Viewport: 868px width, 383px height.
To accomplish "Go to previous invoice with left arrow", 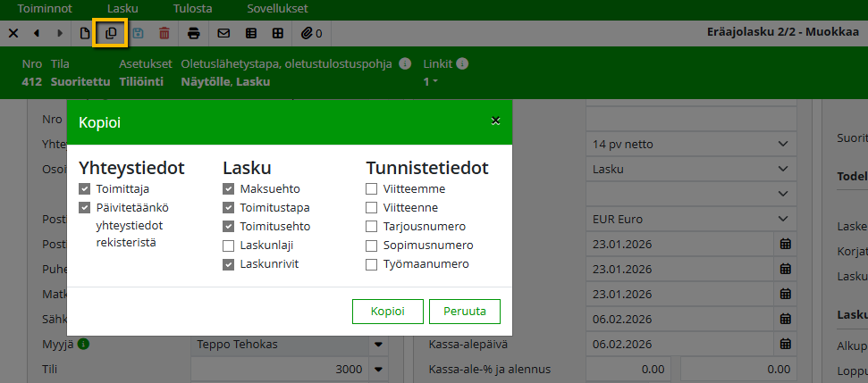I will [37, 33].
